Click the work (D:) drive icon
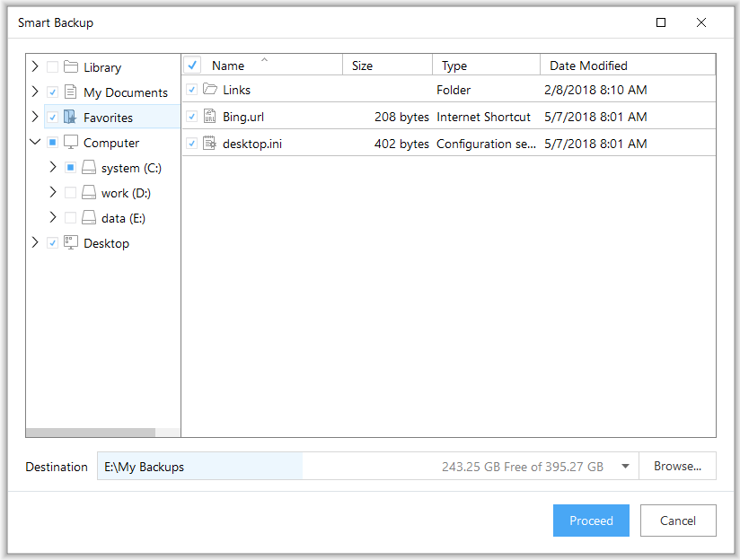Viewport: 740px width, 560px height. [x=88, y=193]
